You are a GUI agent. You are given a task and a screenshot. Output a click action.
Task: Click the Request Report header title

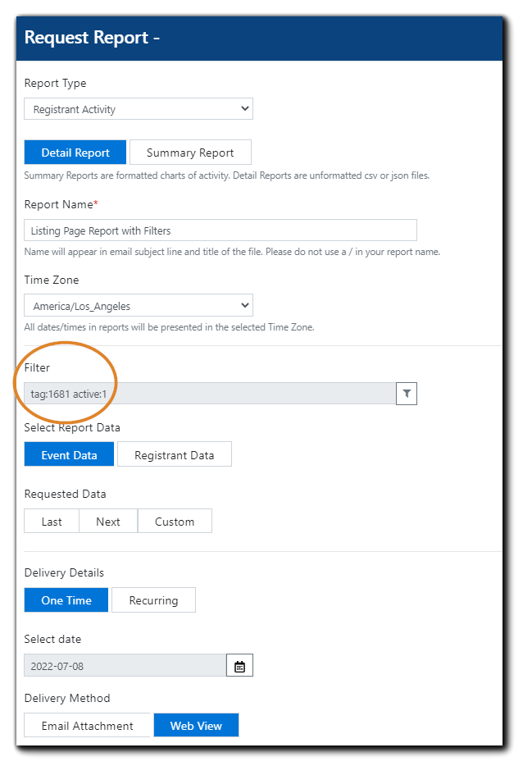click(x=92, y=38)
